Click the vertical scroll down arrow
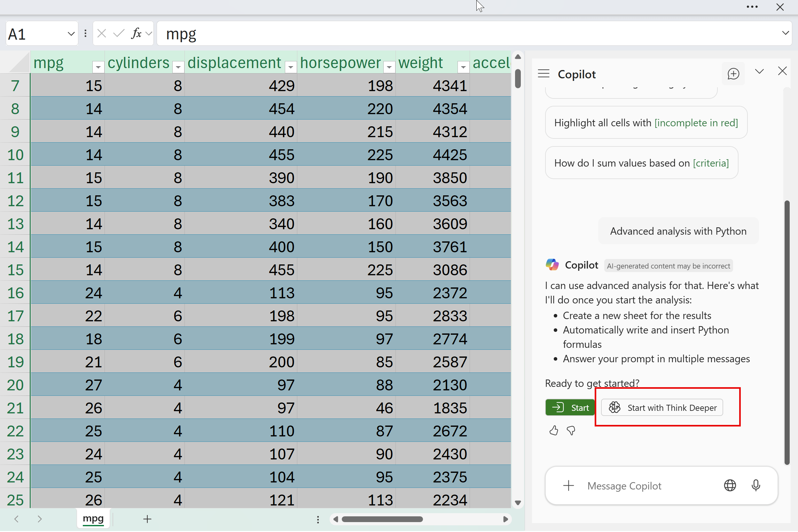This screenshot has height=532, width=798. 518,503
